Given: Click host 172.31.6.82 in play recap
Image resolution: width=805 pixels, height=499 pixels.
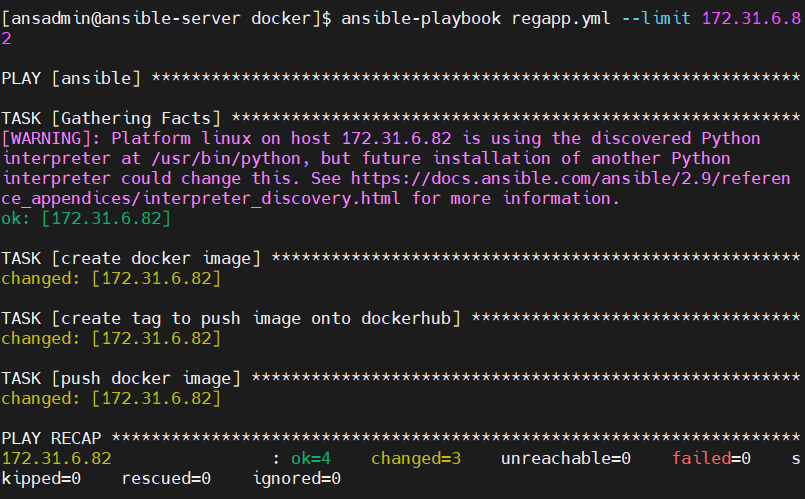Looking at the screenshot, I should point(56,458).
